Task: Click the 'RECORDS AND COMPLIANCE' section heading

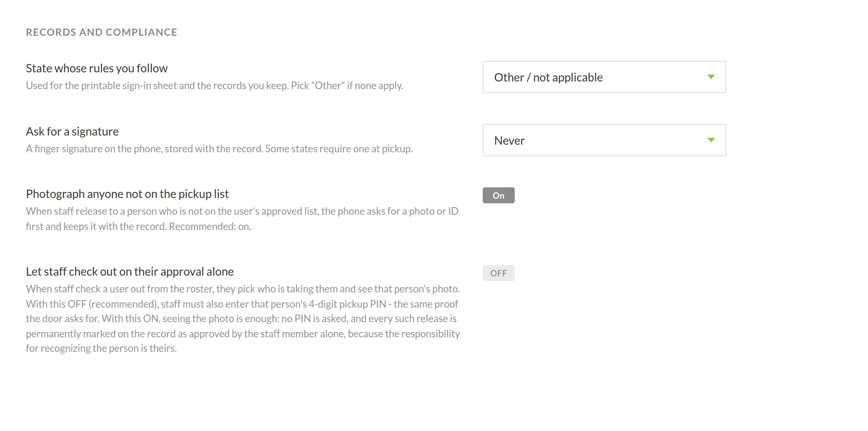Action: (x=102, y=32)
